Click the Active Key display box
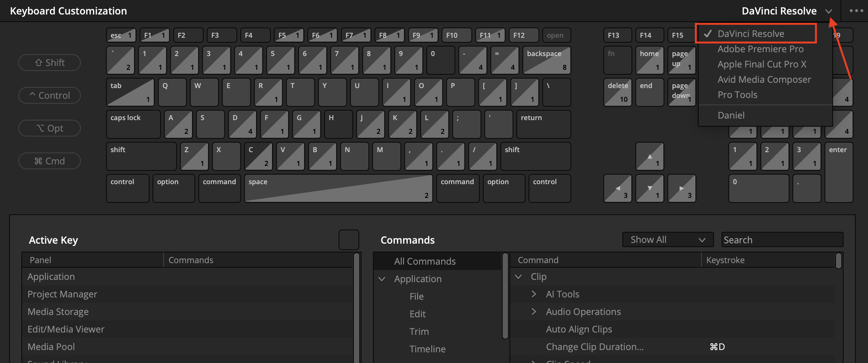868x363 pixels. pyautogui.click(x=349, y=240)
